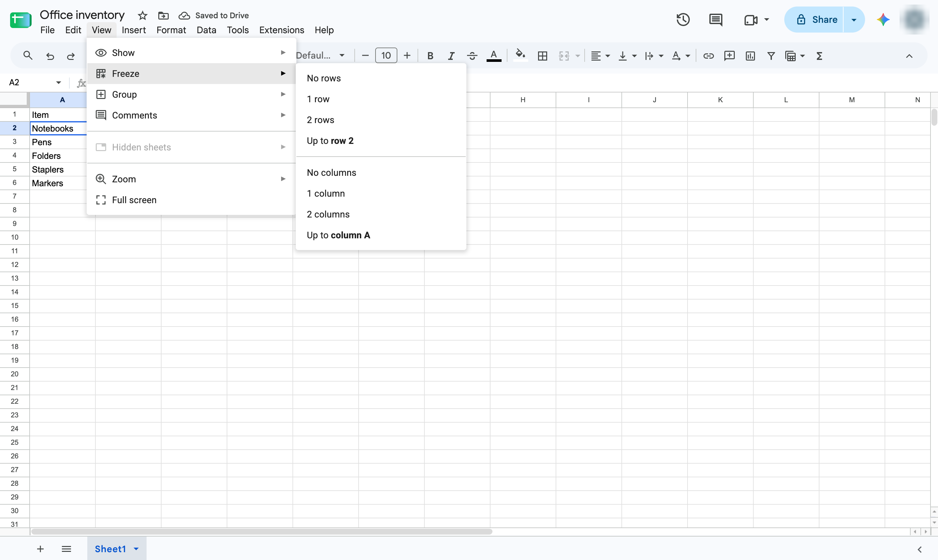This screenshot has height=560, width=938.
Task: Open comments panel icon in header
Action: coord(716,20)
